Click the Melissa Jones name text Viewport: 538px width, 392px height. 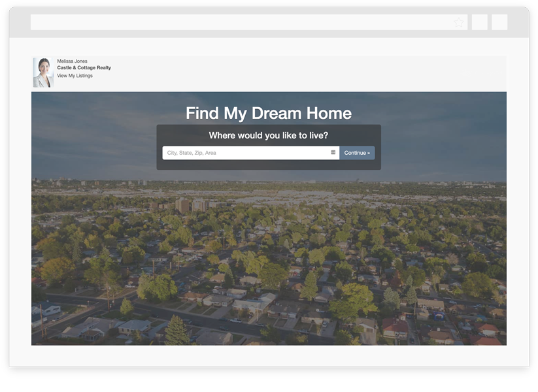[72, 61]
